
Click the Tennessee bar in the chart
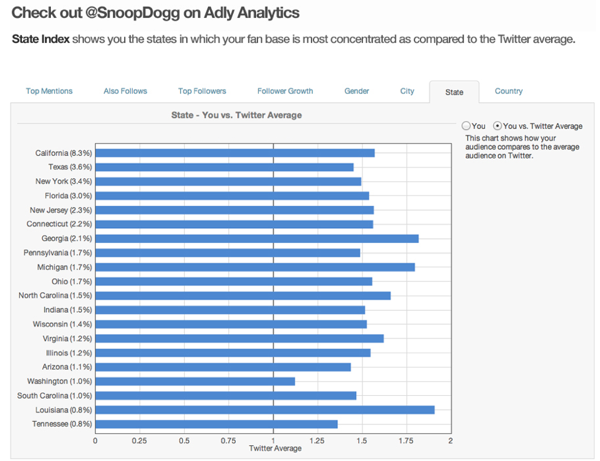pos(216,424)
